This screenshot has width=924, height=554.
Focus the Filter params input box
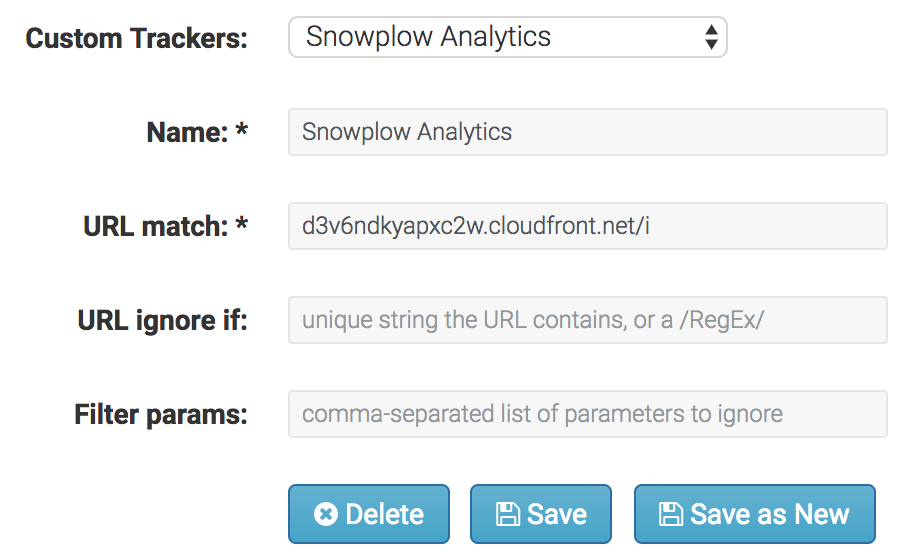(x=588, y=414)
